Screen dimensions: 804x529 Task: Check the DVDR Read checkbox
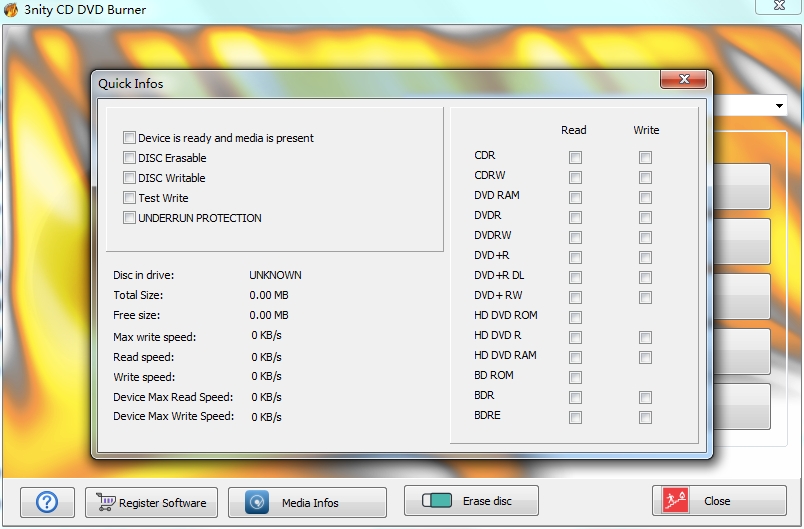click(575, 217)
